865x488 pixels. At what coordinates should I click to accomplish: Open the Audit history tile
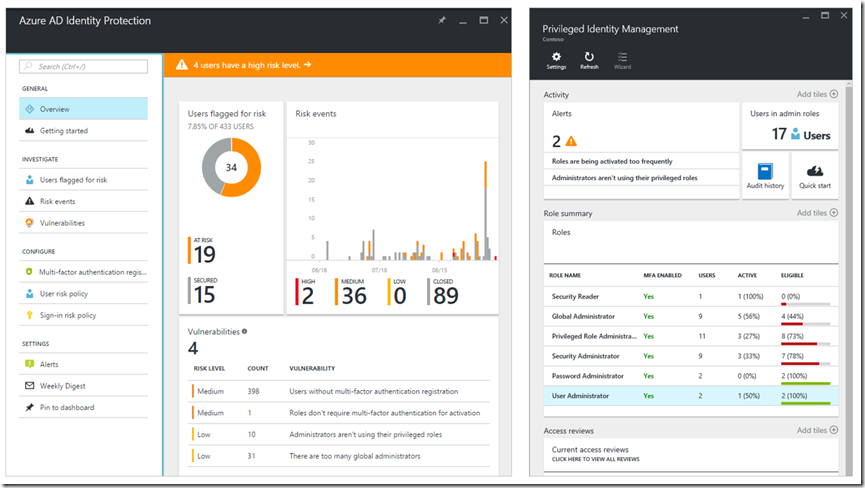[x=765, y=176]
